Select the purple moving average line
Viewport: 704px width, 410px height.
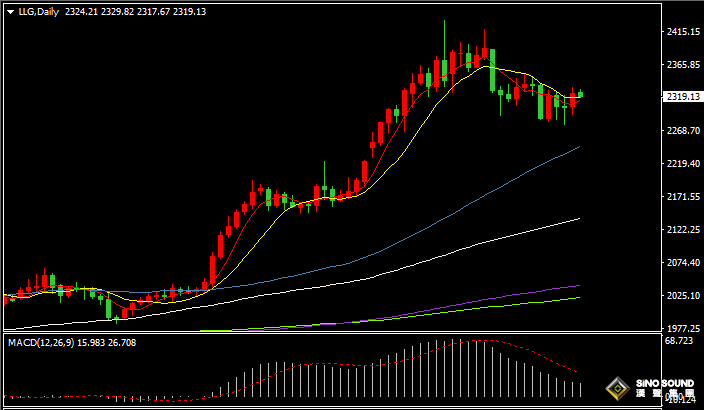click(x=540, y=292)
